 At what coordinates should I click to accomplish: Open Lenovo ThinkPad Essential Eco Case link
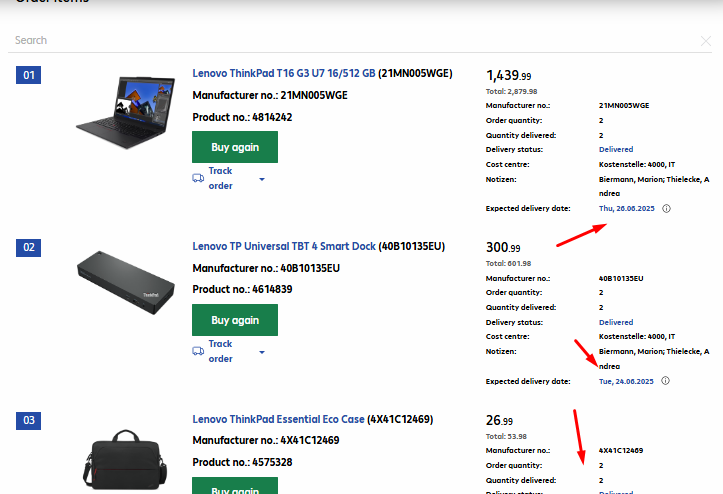point(278,419)
